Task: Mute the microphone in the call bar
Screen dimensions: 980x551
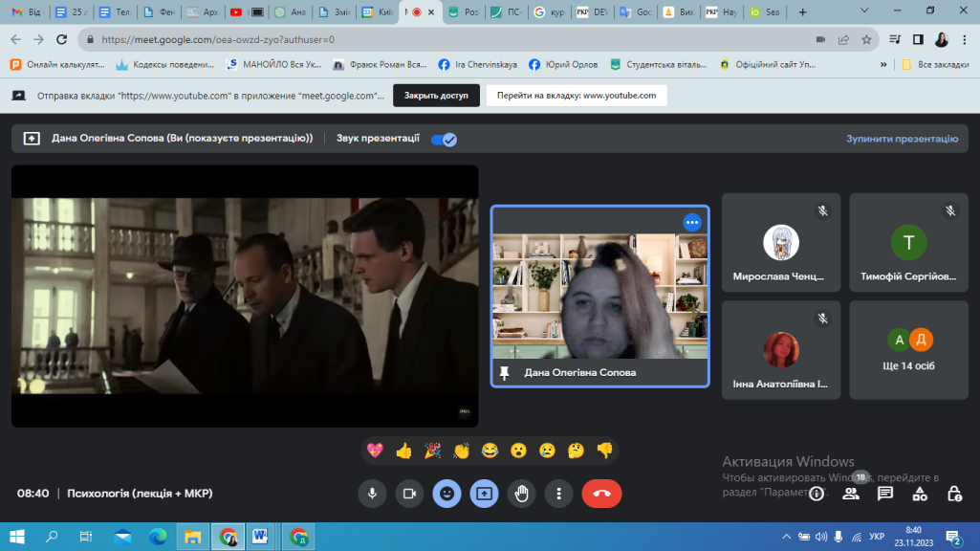Action: (372, 494)
